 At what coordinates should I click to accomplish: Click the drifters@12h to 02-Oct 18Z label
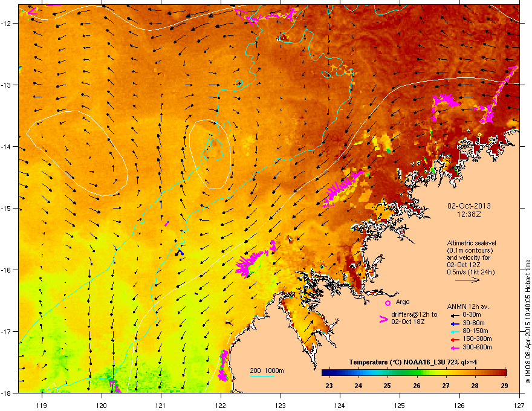[414, 318]
